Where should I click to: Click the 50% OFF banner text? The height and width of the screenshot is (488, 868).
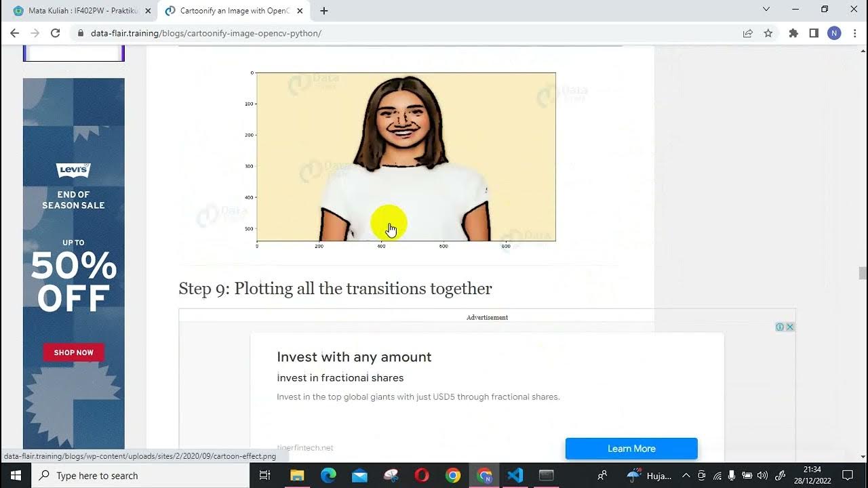(x=73, y=282)
